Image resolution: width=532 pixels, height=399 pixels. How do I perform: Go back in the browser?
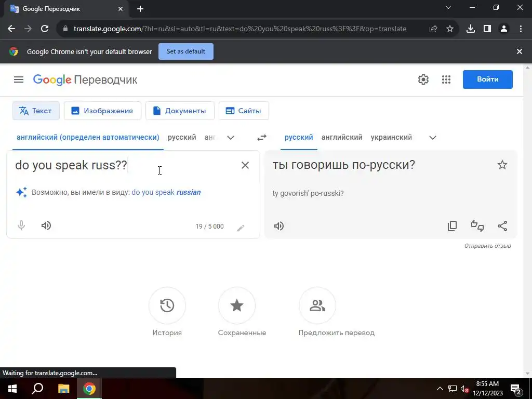[11, 29]
